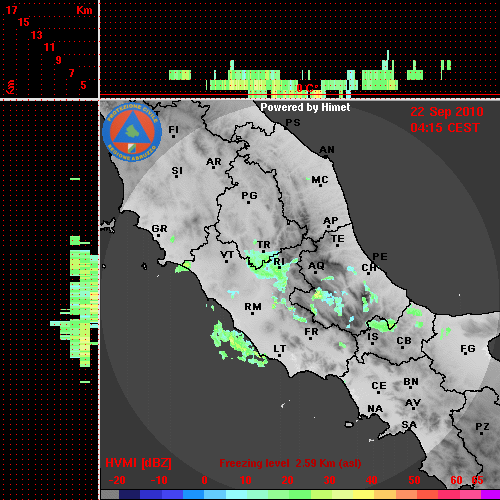Click the 0 C° freezing line label
Screen dimensions: 500x500
point(307,88)
